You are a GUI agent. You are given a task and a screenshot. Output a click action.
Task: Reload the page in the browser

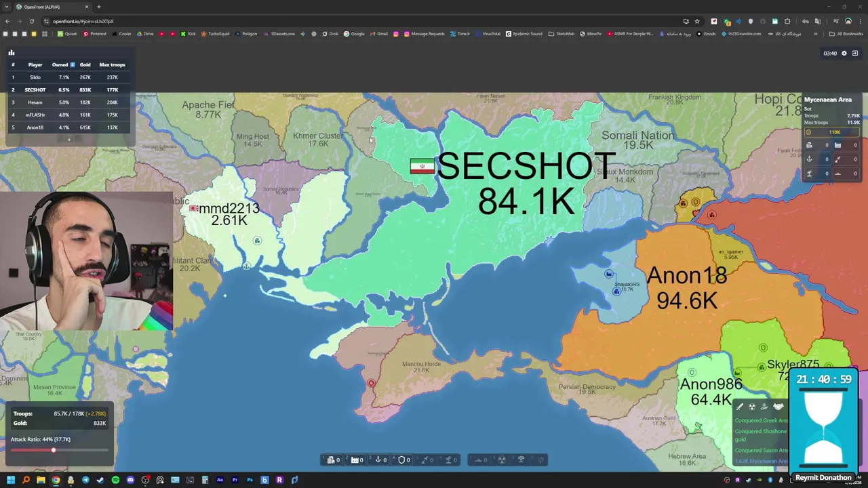[x=33, y=21]
